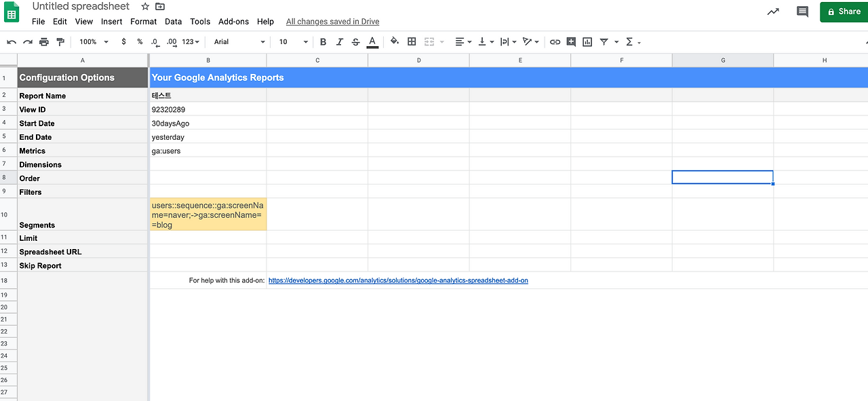Viewport: 868px width, 401px height.
Task: Click the redo arrow icon
Action: coord(28,42)
